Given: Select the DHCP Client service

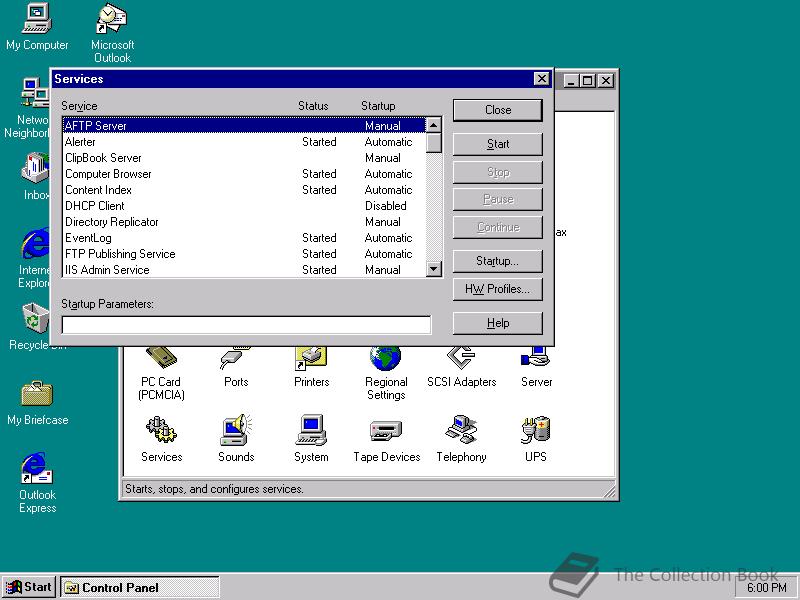Looking at the screenshot, I should point(244,206).
